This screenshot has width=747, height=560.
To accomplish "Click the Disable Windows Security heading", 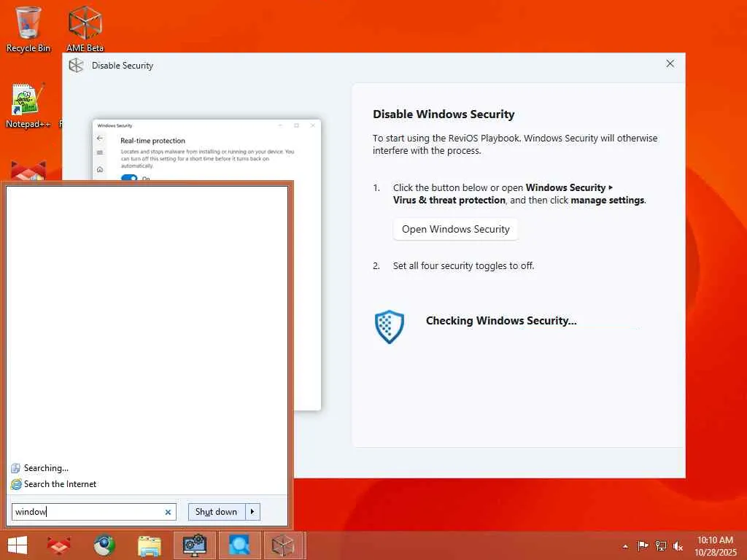I will (444, 114).
